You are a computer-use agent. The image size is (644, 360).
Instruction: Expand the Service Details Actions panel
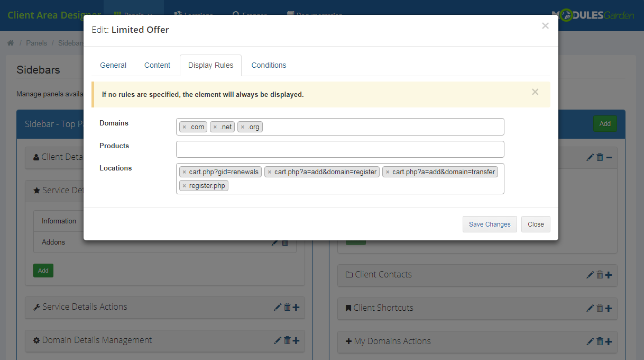tap(296, 307)
